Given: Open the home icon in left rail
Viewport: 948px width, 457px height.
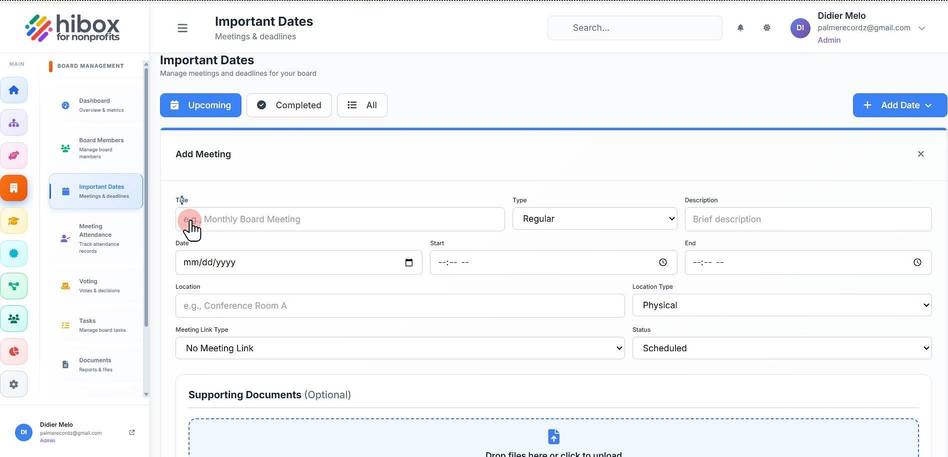Looking at the screenshot, I should click(x=14, y=90).
